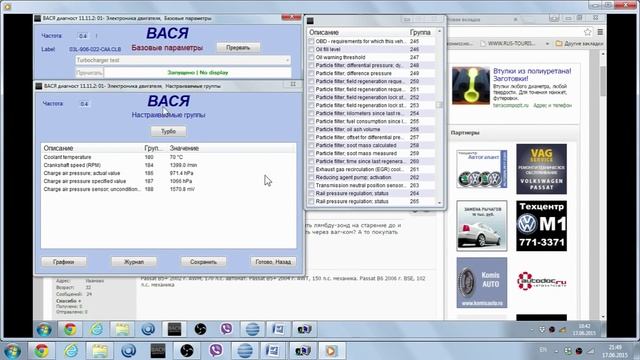Click the VAG Service Volkswagen Passat banner
The width and height of the screenshot is (640, 360).
pos(541,169)
